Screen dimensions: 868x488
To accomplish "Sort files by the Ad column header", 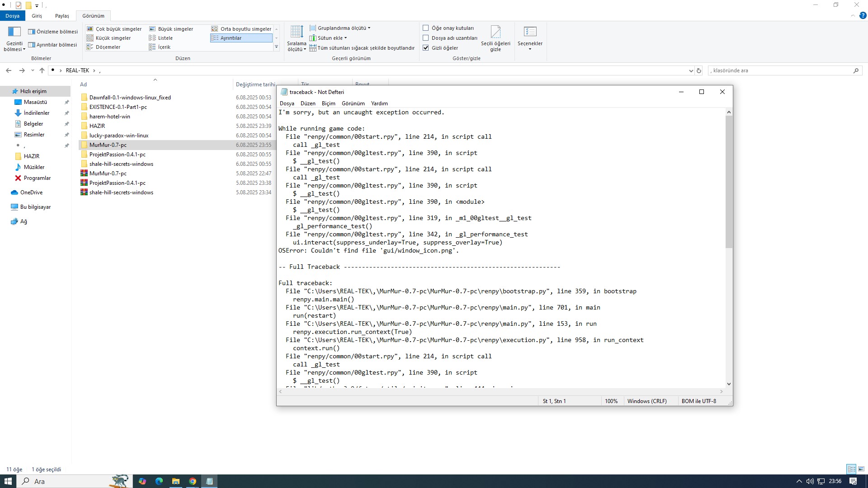I will (155, 84).
